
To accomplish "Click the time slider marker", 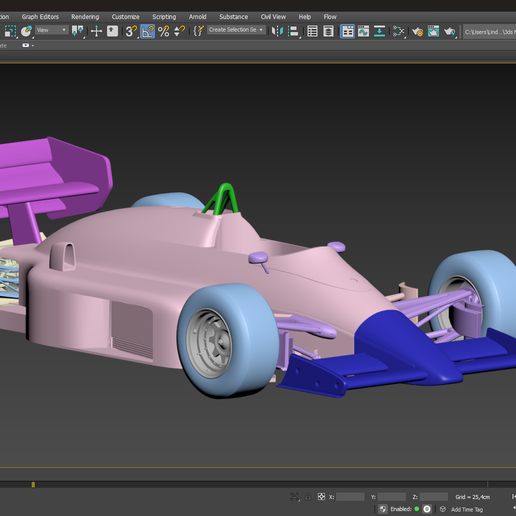I will click(33, 484).
